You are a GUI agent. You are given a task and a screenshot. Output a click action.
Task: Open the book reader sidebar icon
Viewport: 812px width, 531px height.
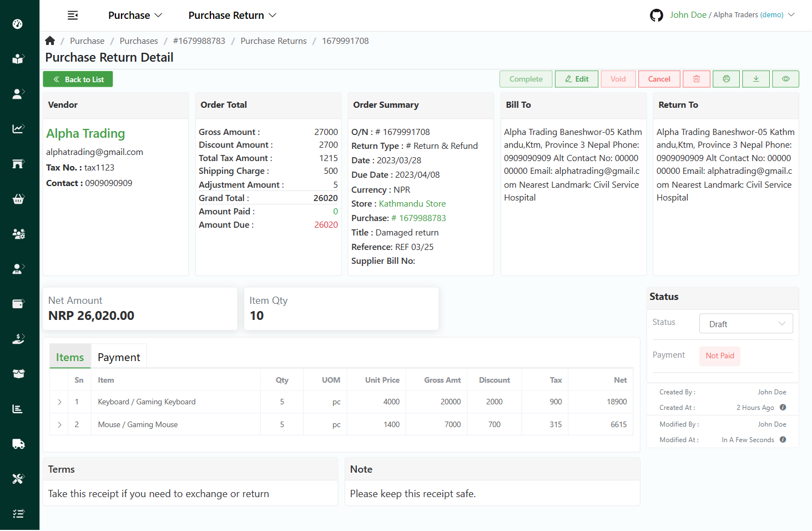(x=18, y=59)
